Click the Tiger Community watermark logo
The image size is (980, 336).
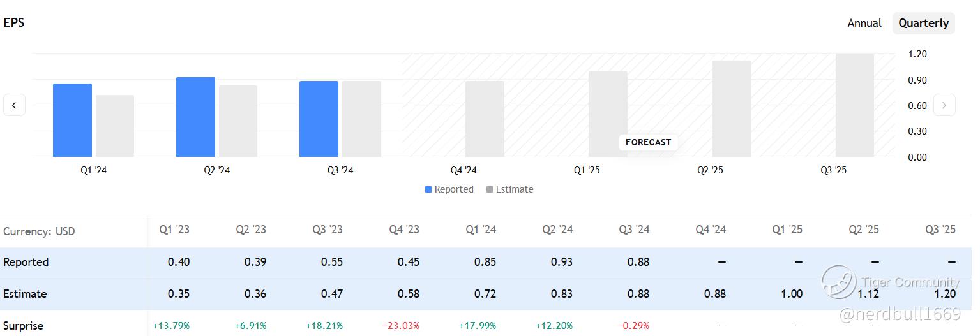(838, 282)
